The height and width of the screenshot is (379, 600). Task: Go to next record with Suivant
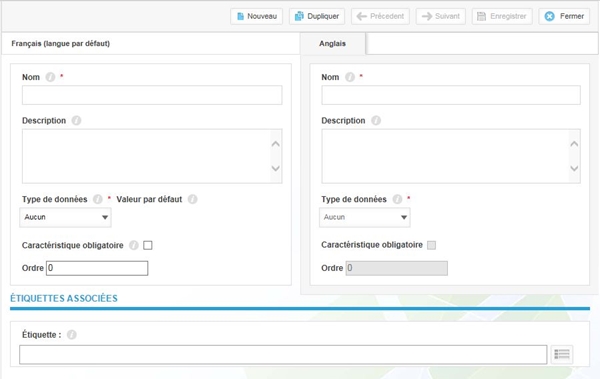coord(441,16)
